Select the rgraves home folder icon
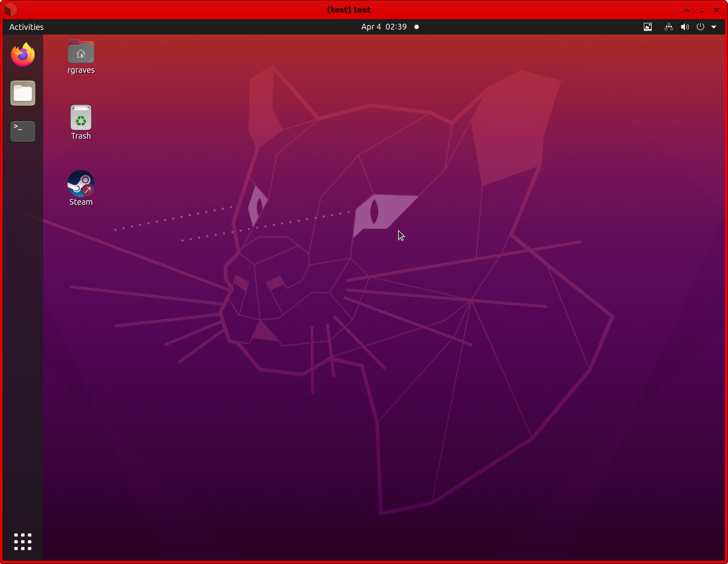The image size is (728, 564). pyautogui.click(x=81, y=53)
